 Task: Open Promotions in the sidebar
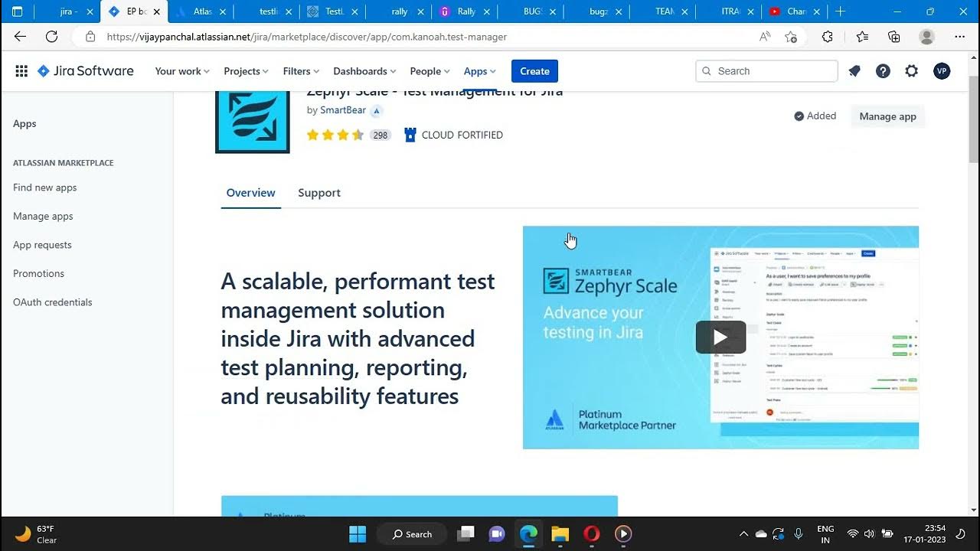pyautogui.click(x=38, y=273)
